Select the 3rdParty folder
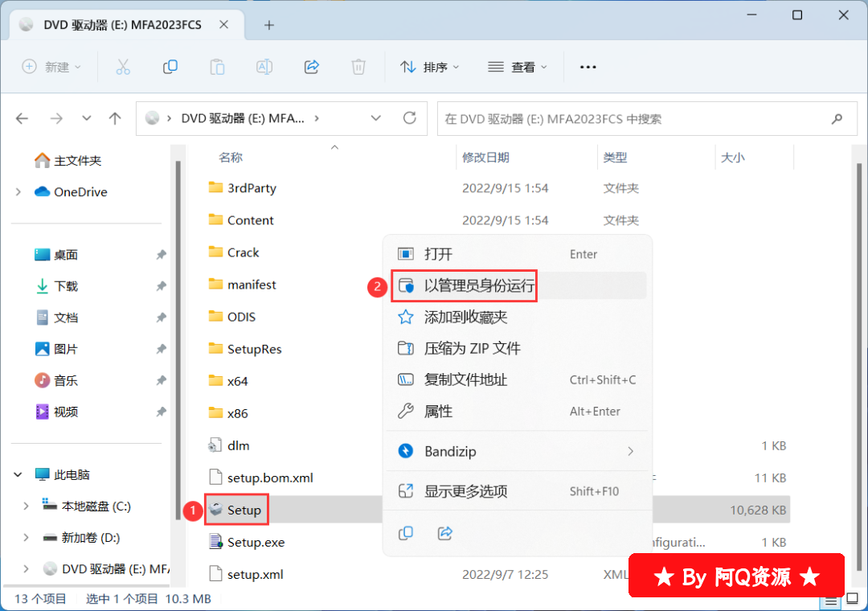The width and height of the screenshot is (868, 611). tap(242, 188)
